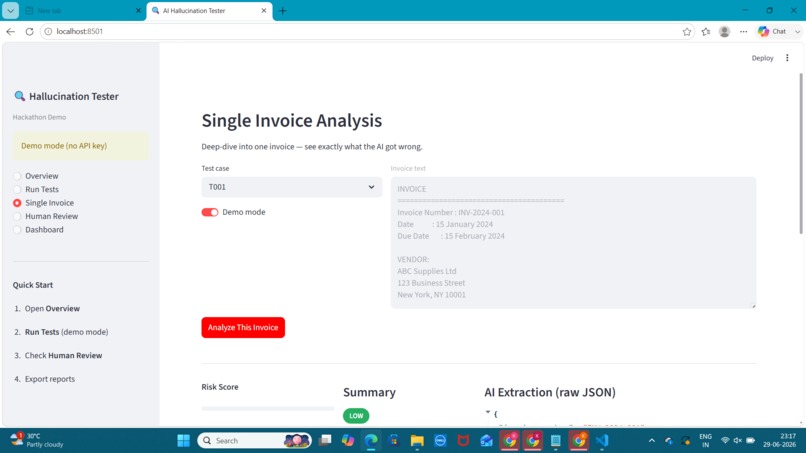Viewport: 806px width, 453px height.
Task: Reload the page with refresh icon
Action: pos(29,31)
